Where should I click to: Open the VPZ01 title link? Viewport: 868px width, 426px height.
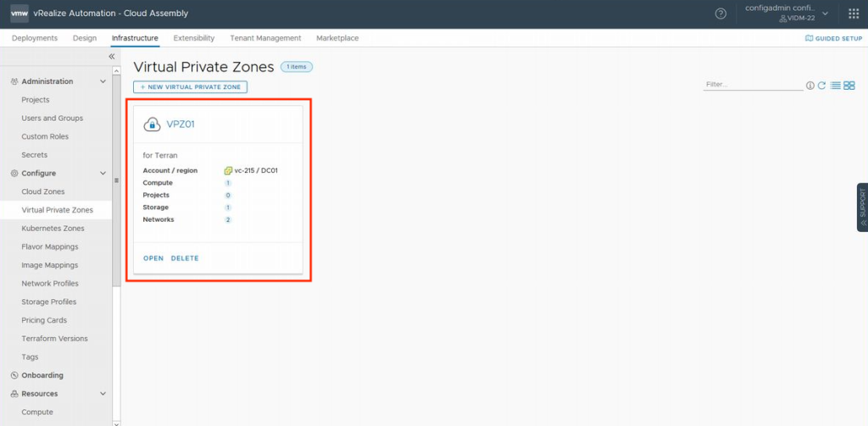tap(181, 124)
